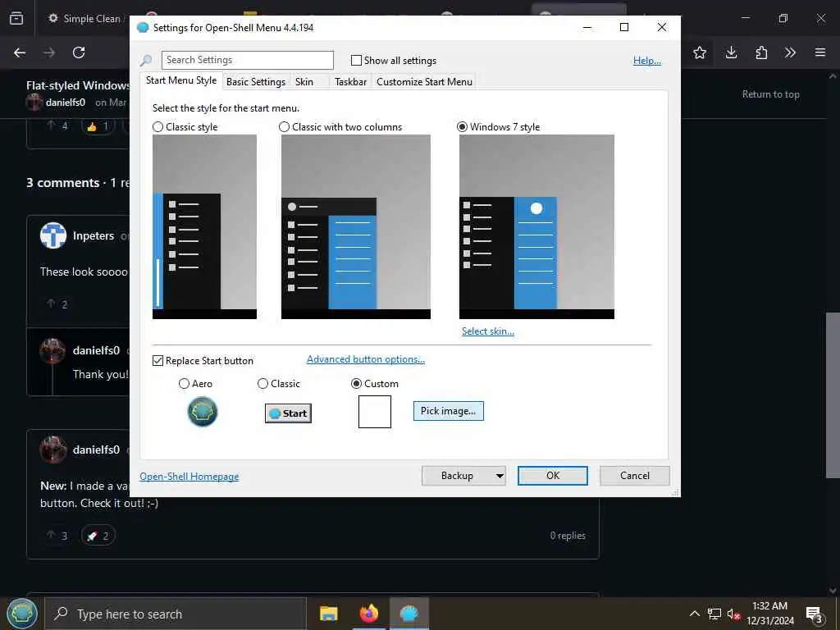
Task: Go forward in the browser
Action: (x=49, y=52)
